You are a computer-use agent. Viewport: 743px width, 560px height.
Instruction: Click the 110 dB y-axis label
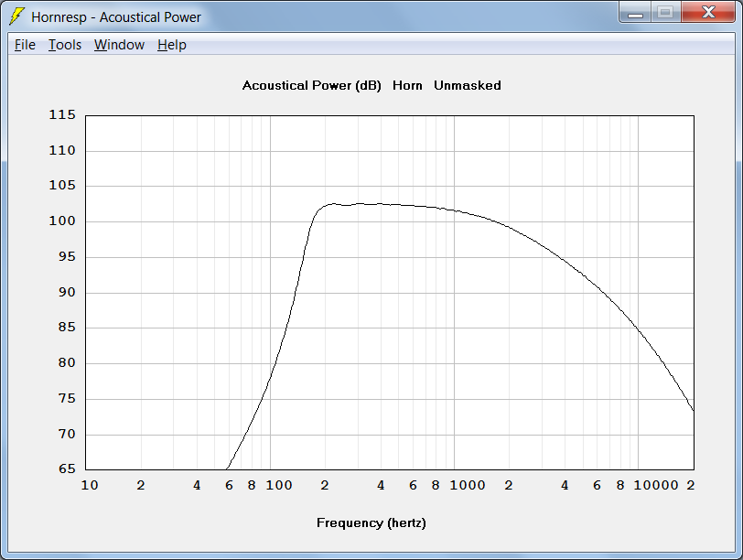(x=62, y=151)
